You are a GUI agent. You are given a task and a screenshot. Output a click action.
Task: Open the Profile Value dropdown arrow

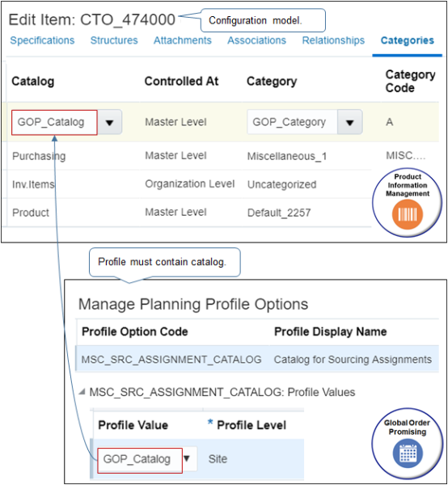click(x=187, y=458)
